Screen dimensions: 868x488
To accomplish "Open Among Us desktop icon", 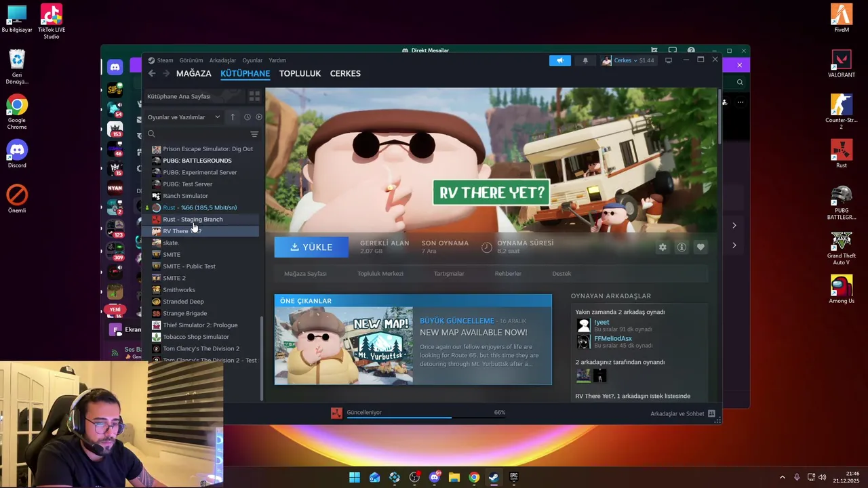I will 842,289.
